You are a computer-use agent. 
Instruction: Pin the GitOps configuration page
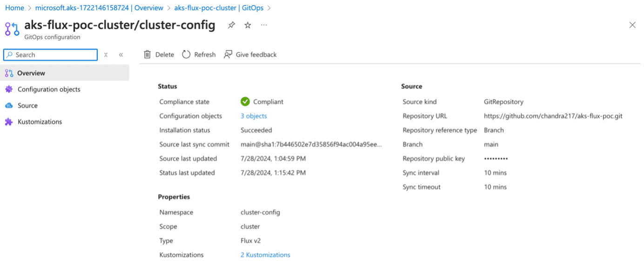(x=231, y=25)
